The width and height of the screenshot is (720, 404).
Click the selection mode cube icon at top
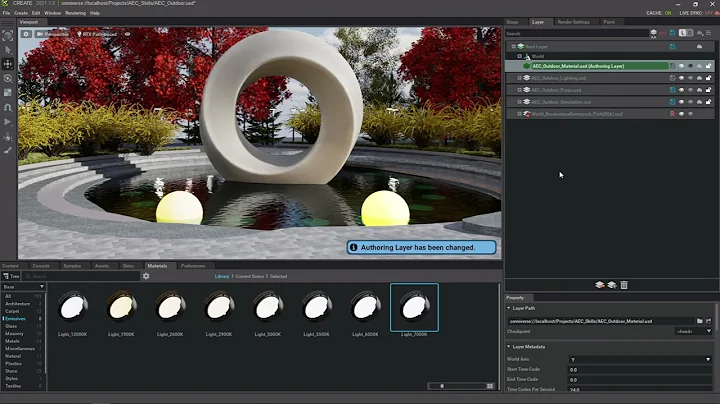coord(8,35)
